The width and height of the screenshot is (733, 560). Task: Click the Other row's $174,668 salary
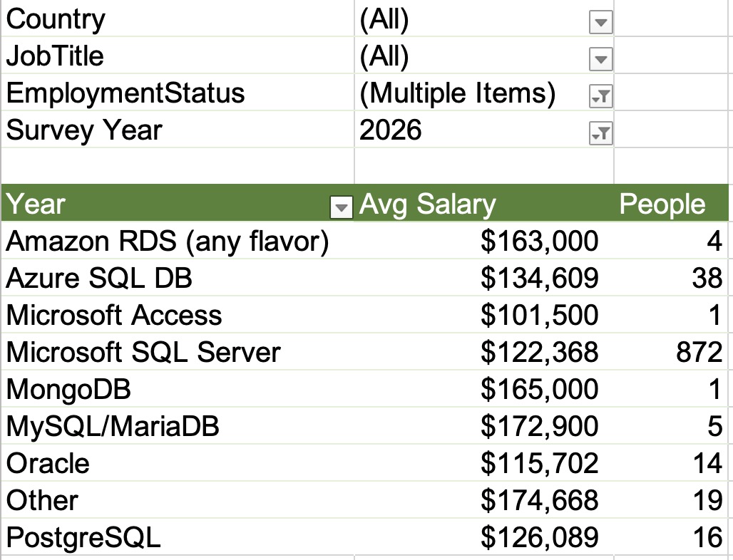tap(539, 500)
